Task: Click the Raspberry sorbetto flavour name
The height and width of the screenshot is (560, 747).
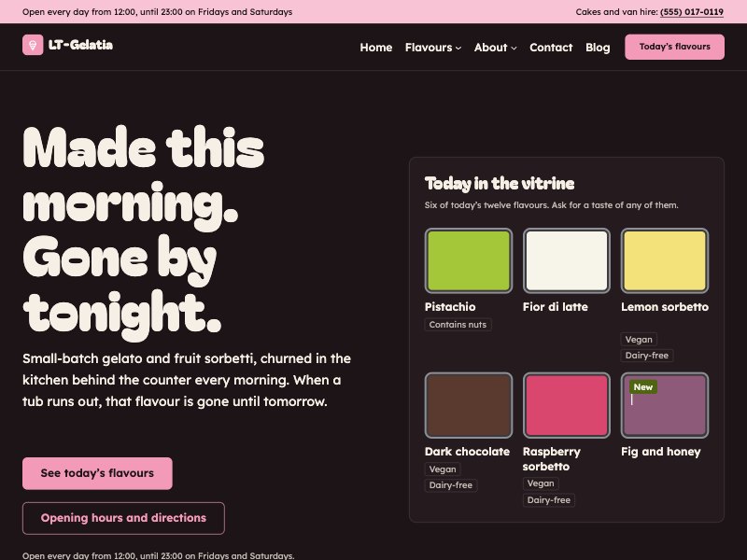Action: click(x=552, y=459)
